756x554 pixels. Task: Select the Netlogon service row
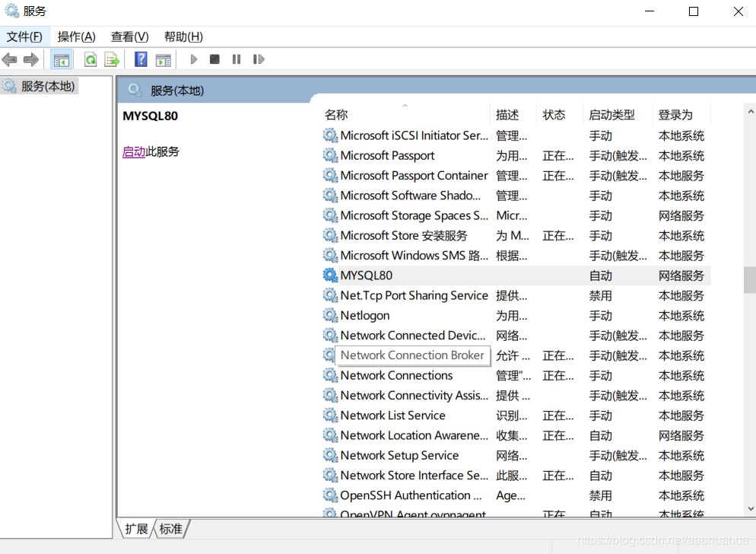pyautogui.click(x=516, y=316)
